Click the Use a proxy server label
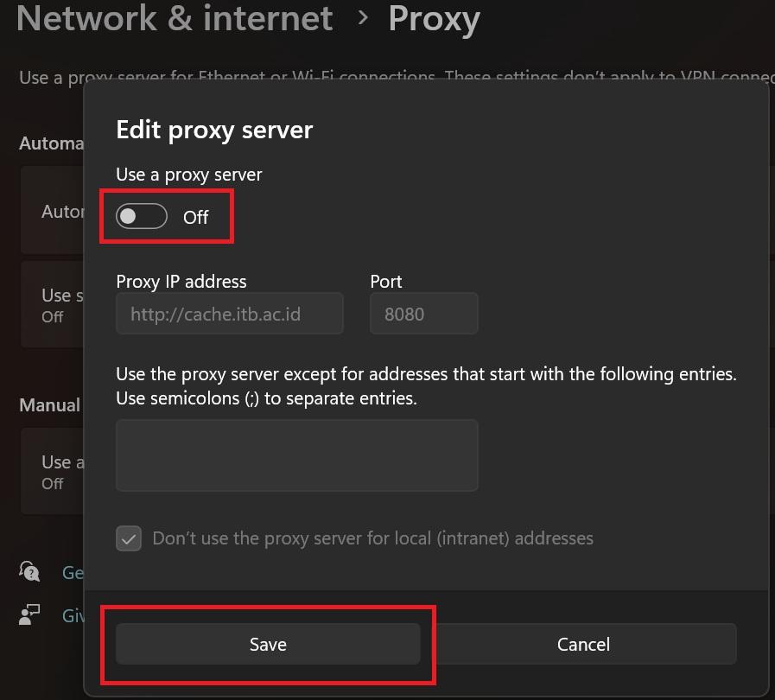 click(x=189, y=175)
